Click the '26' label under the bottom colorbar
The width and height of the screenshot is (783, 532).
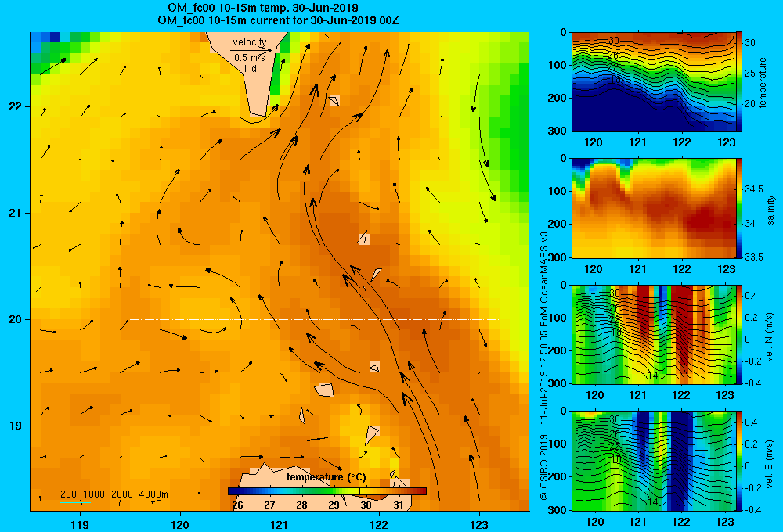pyautogui.click(x=238, y=505)
